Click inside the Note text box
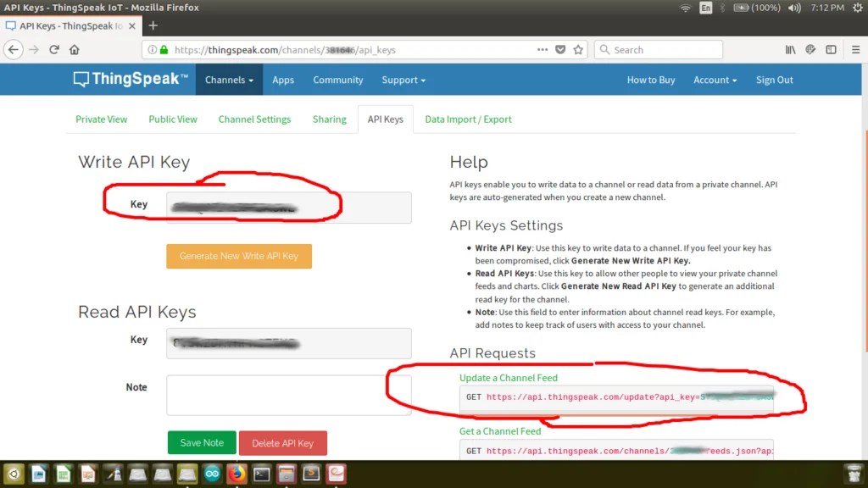Image resolution: width=868 pixels, height=488 pixels. pyautogui.click(x=289, y=395)
